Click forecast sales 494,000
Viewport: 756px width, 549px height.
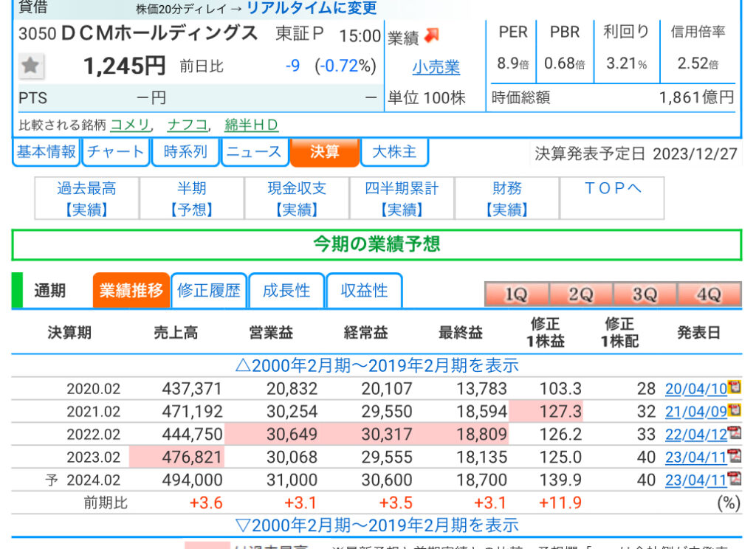click(192, 480)
